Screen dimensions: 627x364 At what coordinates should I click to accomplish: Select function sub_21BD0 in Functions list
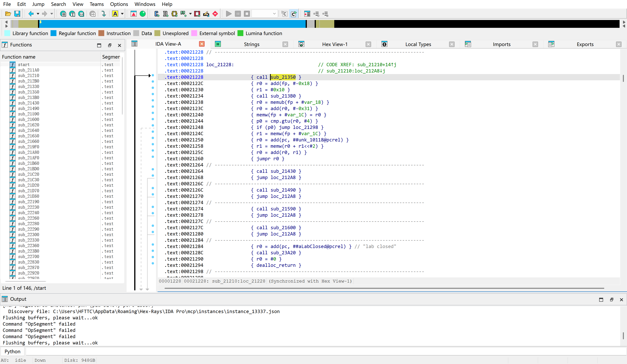point(28,169)
